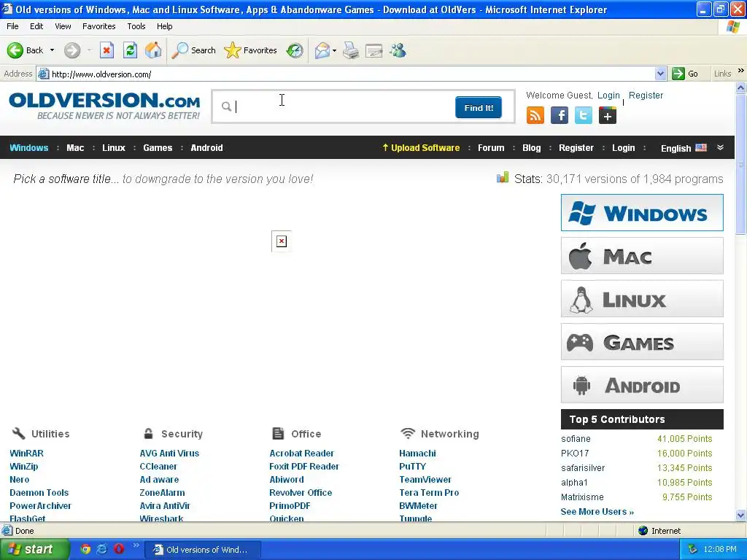Click the IE Back arrow button

[15, 50]
